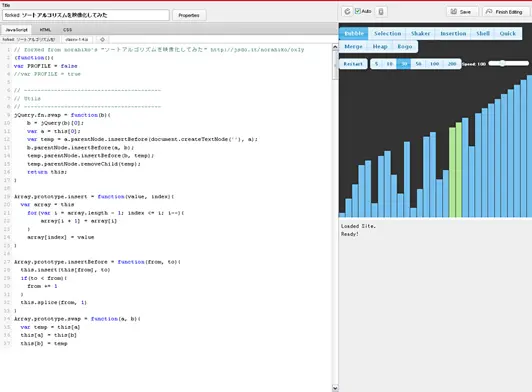Click the Finish Editing button

505,12
